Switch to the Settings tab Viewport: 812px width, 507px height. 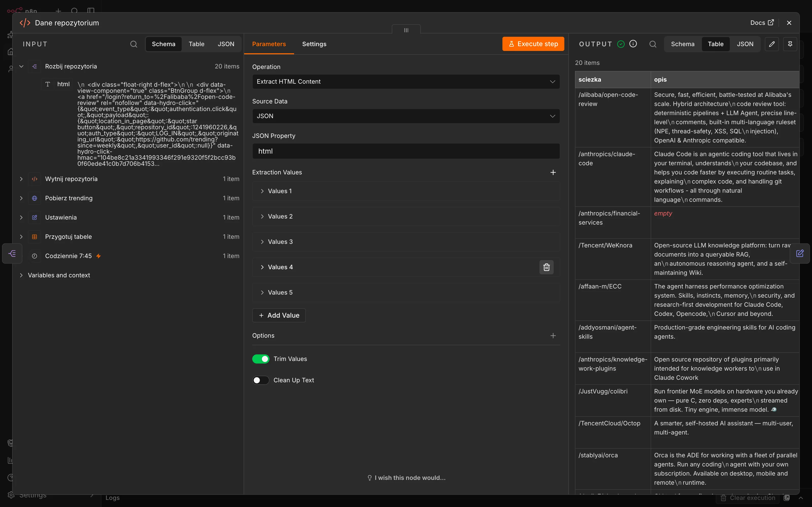coord(314,44)
